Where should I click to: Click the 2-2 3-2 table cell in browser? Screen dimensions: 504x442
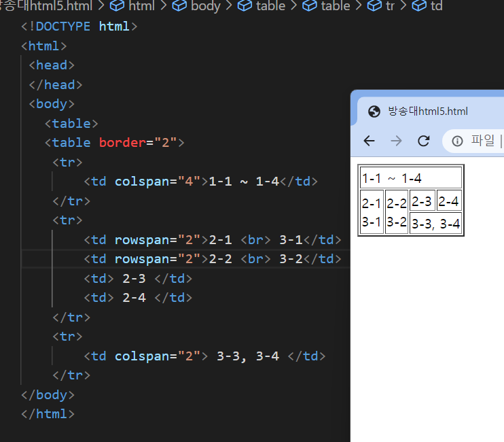point(397,212)
